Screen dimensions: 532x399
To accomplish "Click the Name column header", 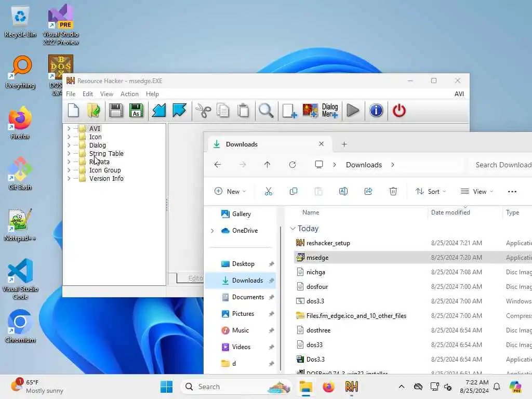I will click(x=311, y=212).
